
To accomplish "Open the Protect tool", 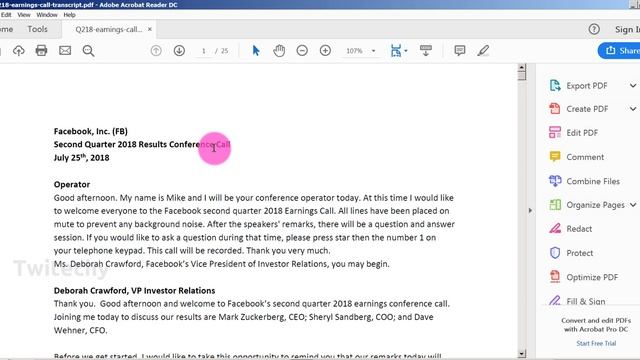I will coord(580,253).
